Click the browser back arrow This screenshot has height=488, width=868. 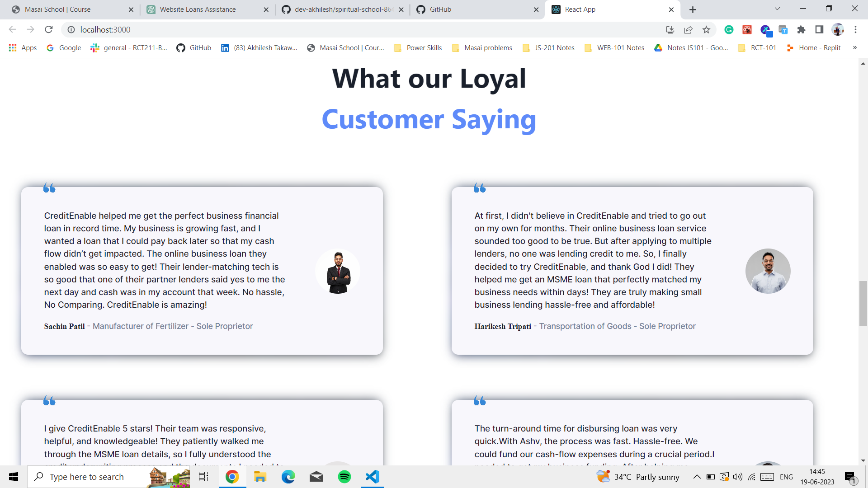(13, 29)
